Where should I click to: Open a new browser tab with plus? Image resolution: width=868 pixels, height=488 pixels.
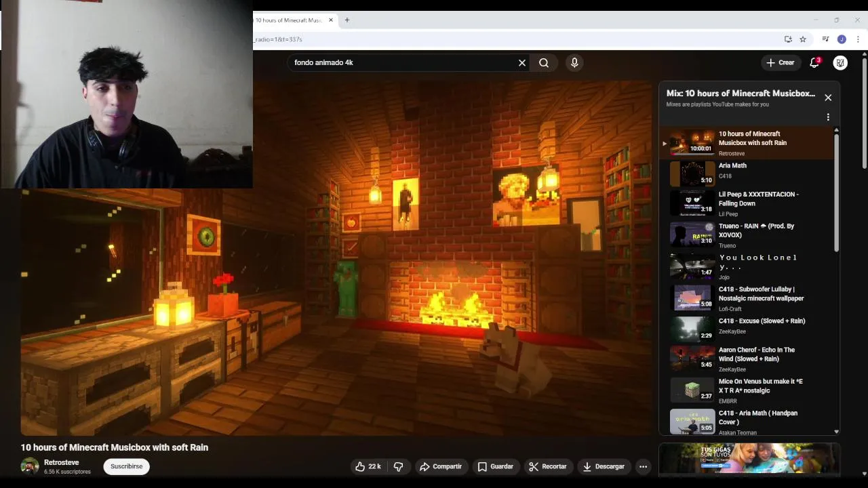347,20
